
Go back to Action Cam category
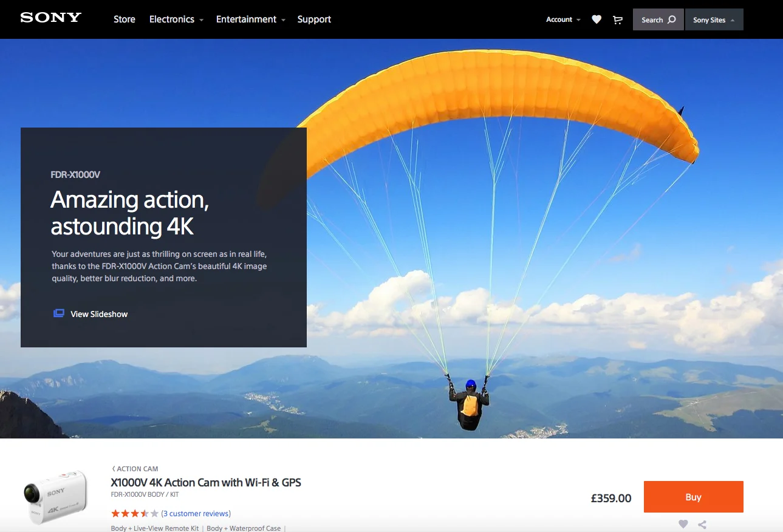[x=135, y=469]
